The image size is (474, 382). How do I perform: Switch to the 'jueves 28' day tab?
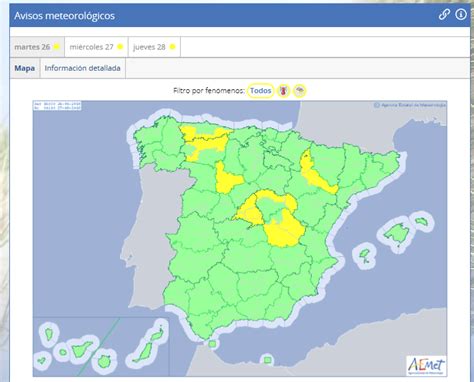click(154, 47)
